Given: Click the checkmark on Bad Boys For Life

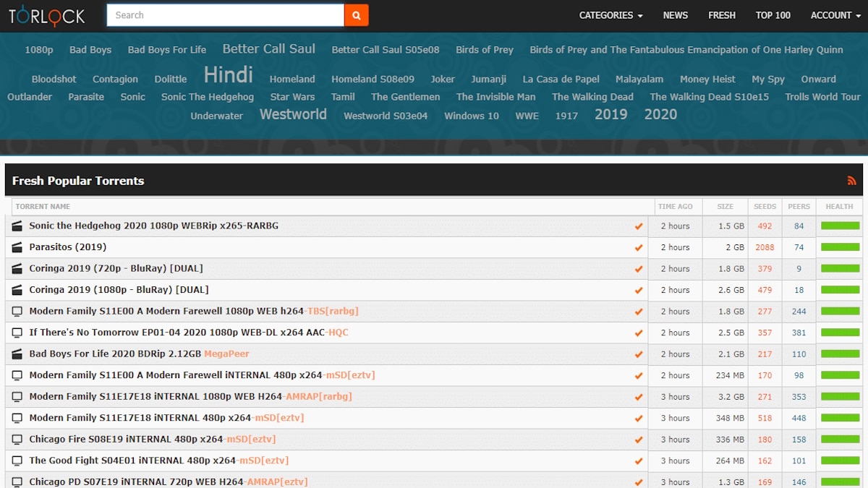Looking at the screenshot, I should click(639, 354).
